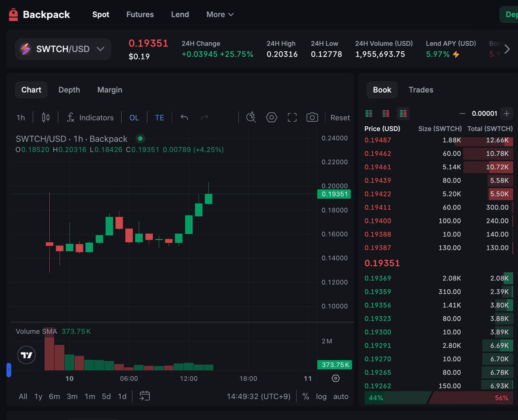The image size is (518, 420).
Task: Toggle percentage scale mode
Action: click(306, 397)
